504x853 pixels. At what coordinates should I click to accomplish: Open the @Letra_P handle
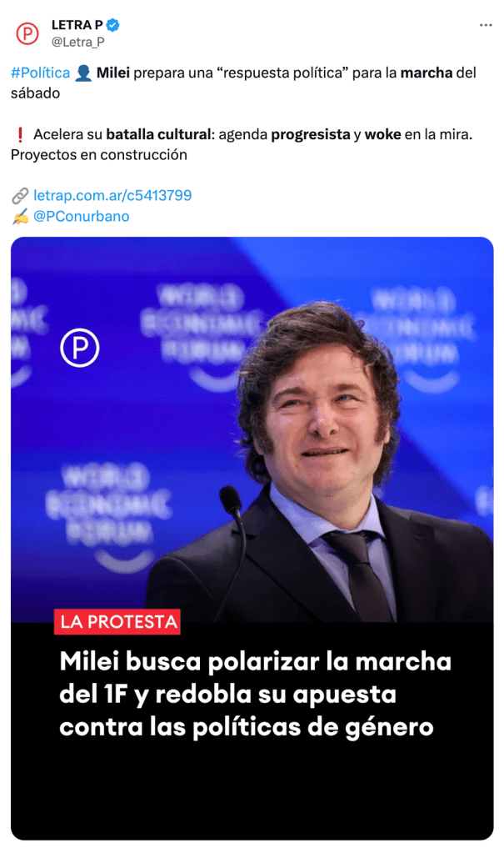pos(77,42)
